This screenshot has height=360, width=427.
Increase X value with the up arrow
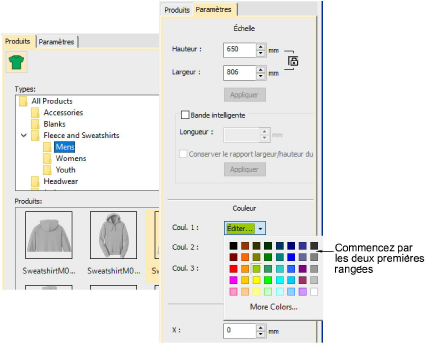click(x=261, y=327)
